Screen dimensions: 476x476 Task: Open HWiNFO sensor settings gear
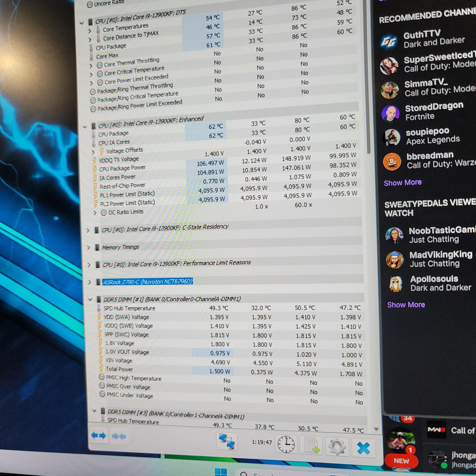click(x=337, y=447)
